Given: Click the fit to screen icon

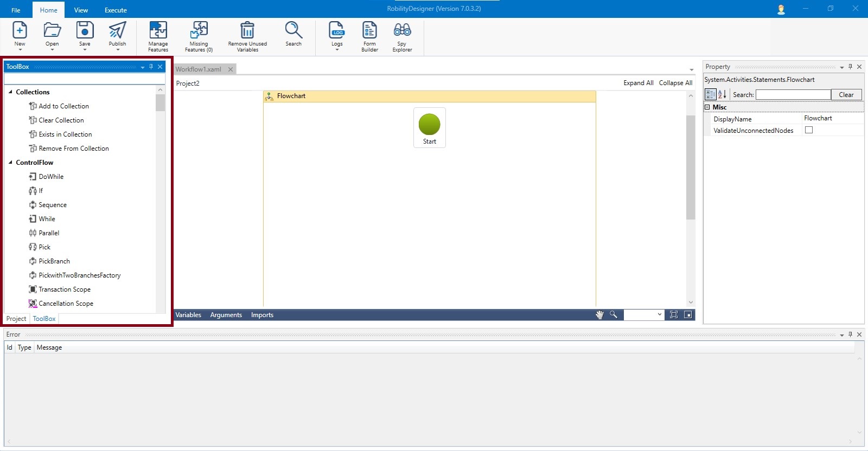Looking at the screenshot, I should pos(674,315).
